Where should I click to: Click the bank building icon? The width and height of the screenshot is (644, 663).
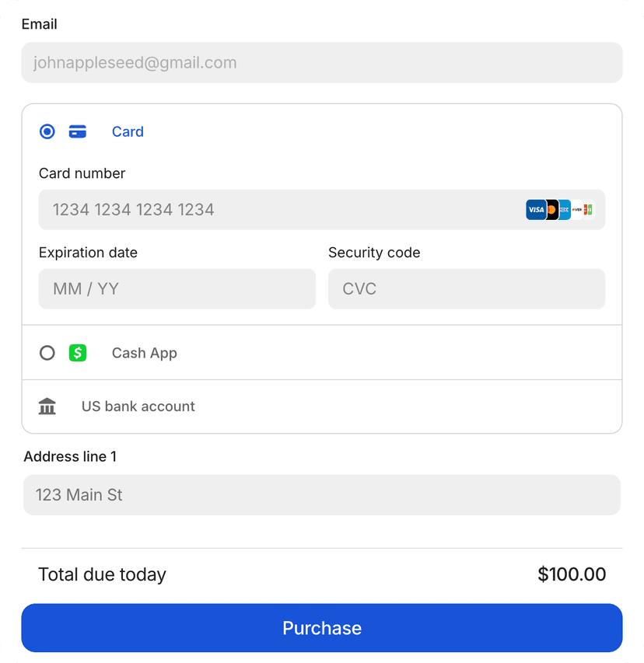[47, 407]
